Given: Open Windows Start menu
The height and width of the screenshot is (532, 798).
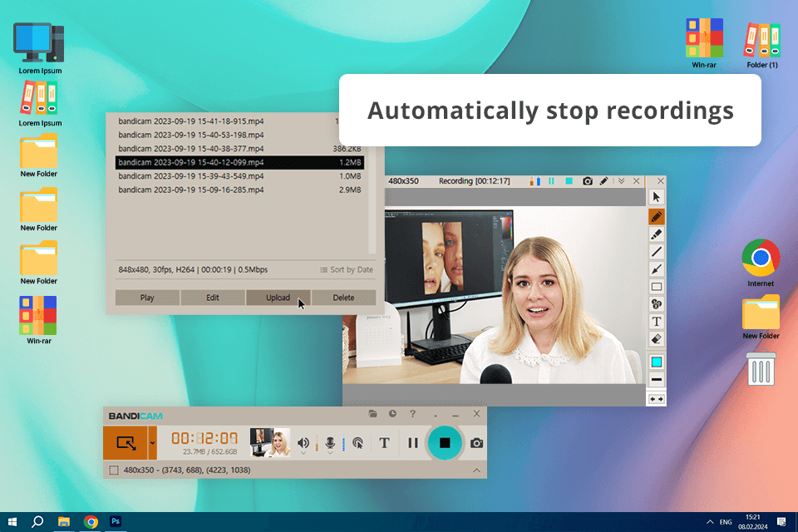Looking at the screenshot, I should click(12, 522).
